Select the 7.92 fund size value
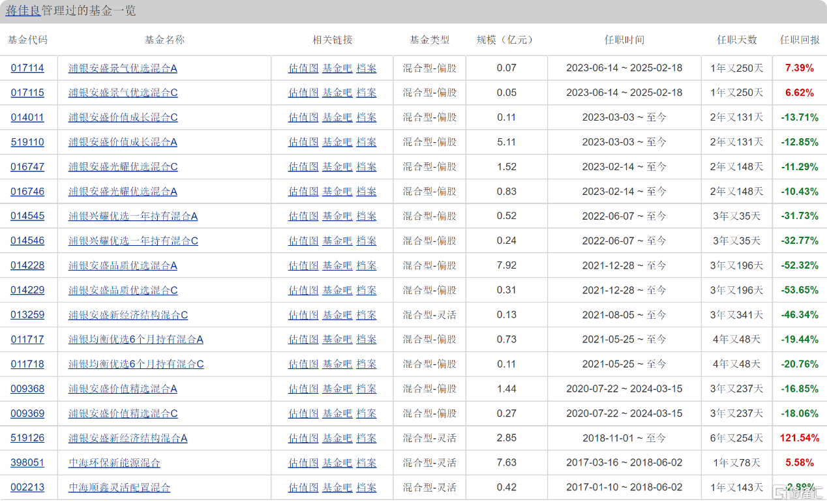 click(x=506, y=265)
